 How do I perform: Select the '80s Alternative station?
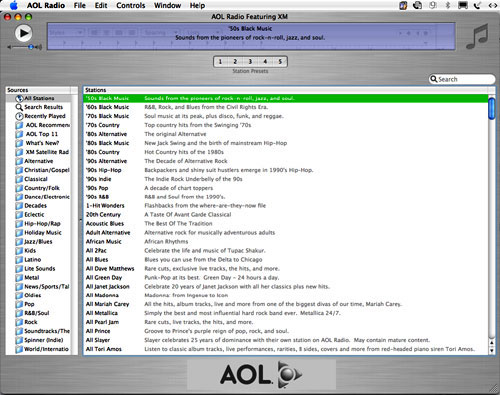pos(285,134)
